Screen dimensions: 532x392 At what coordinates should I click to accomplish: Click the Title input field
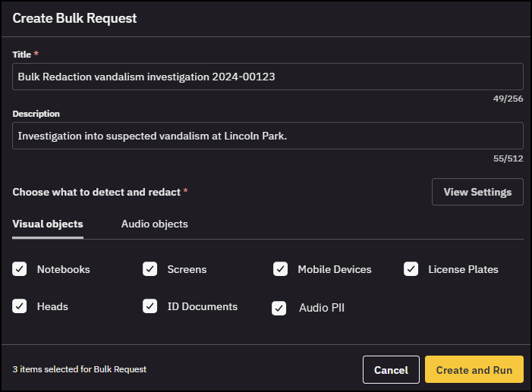pos(267,77)
